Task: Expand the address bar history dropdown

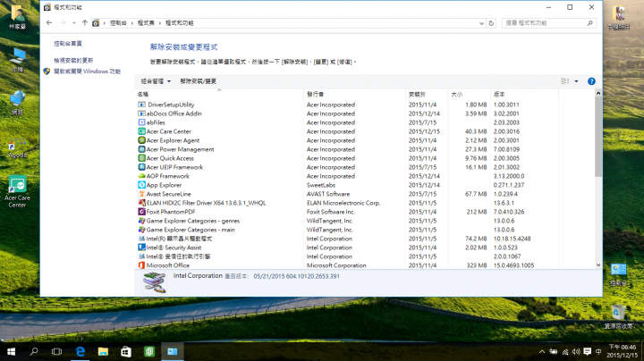Action: 482,23
